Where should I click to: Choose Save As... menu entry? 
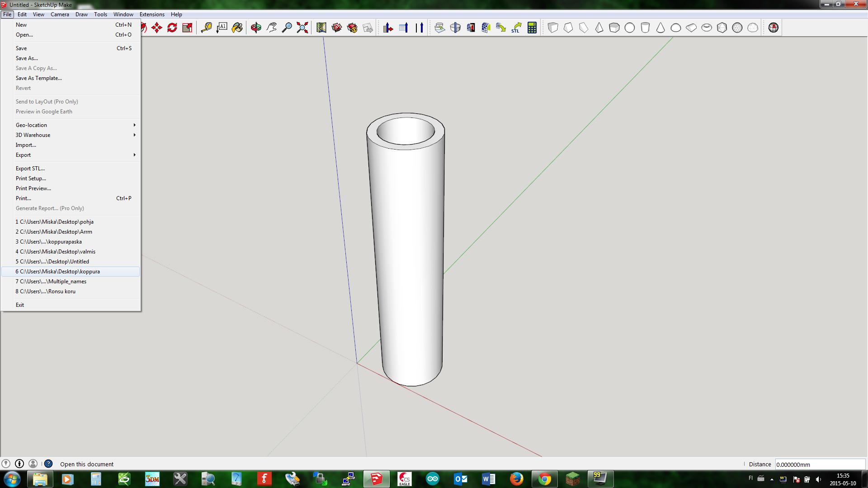point(71,58)
